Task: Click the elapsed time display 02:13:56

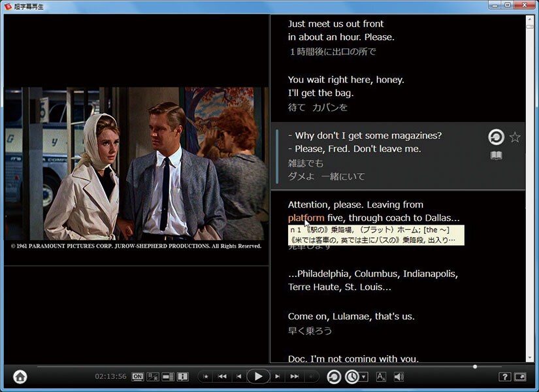Action: click(x=110, y=376)
